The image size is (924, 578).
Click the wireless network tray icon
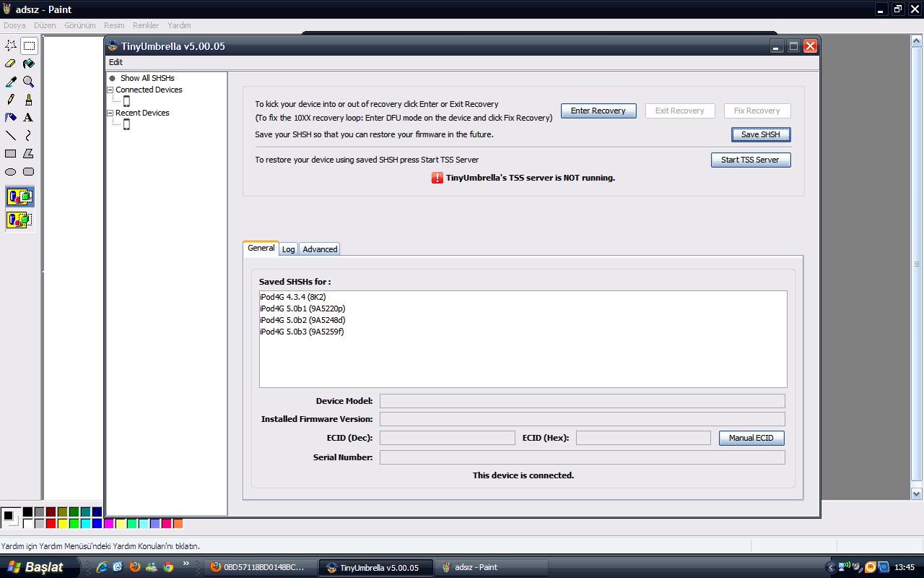click(844, 567)
